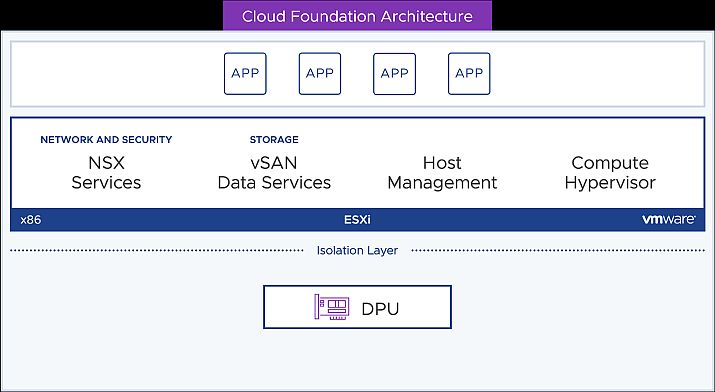Click the second APP box

[320, 73]
